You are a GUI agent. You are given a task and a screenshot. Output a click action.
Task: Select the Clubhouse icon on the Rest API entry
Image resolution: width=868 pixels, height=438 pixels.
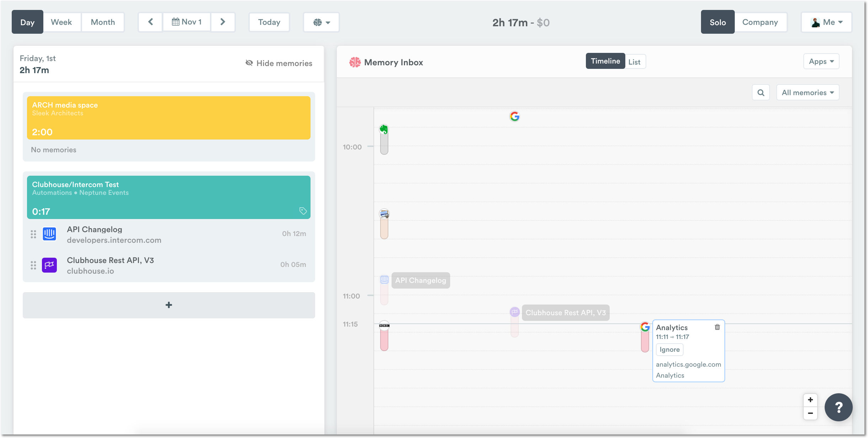click(49, 265)
